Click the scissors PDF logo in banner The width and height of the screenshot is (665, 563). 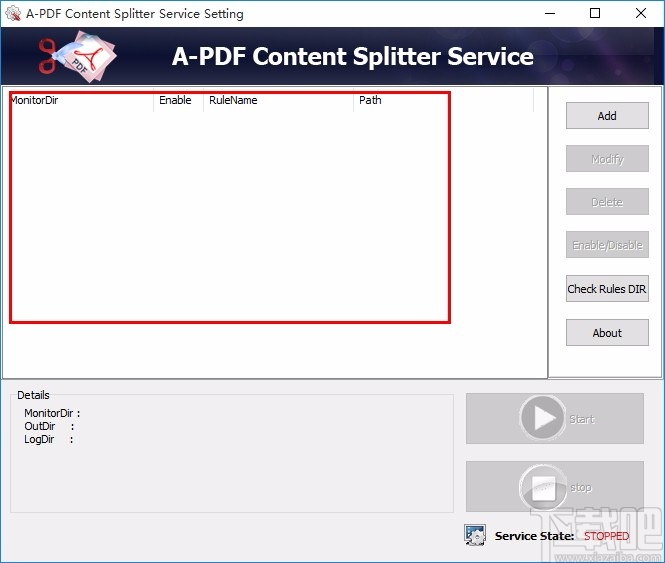pos(78,56)
